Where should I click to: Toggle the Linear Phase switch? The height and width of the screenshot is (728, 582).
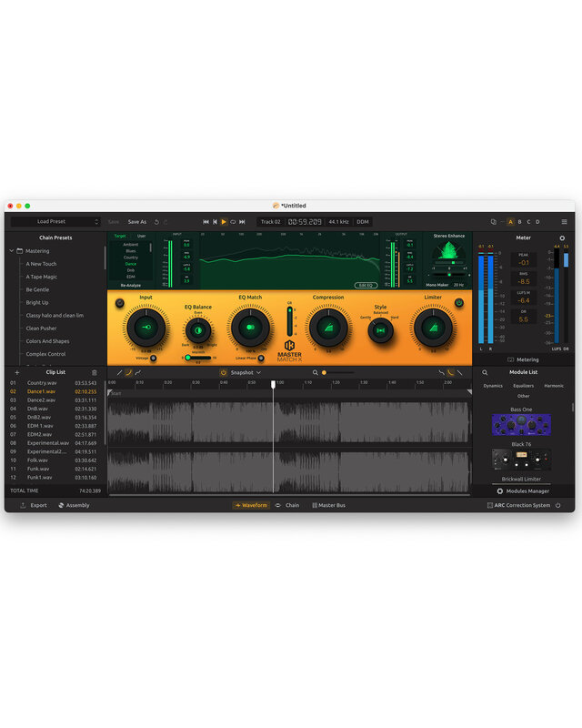click(x=261, y=358)
